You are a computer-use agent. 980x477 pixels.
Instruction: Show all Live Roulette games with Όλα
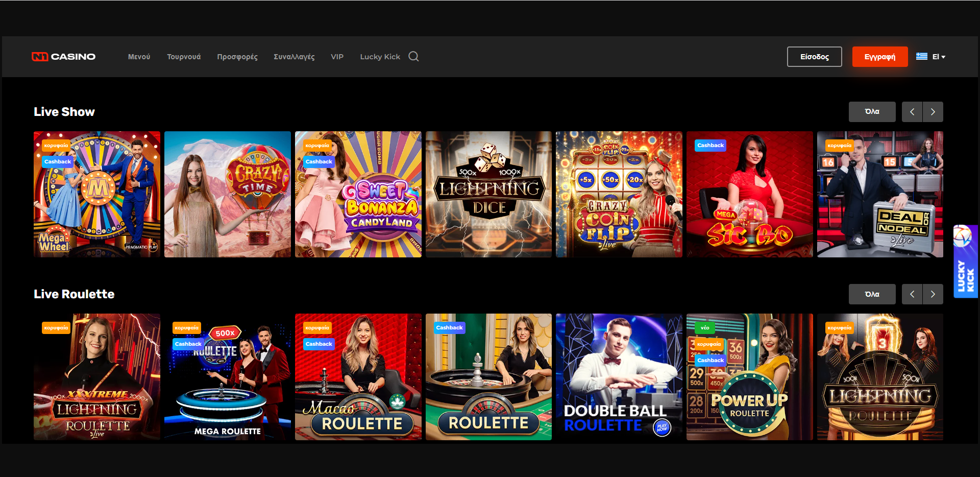coord(872,294)
